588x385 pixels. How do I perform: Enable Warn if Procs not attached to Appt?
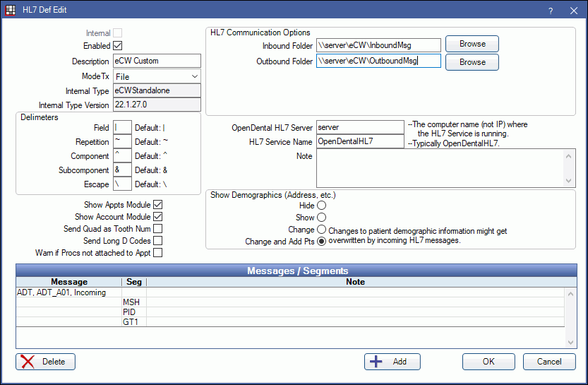(158, 253)
